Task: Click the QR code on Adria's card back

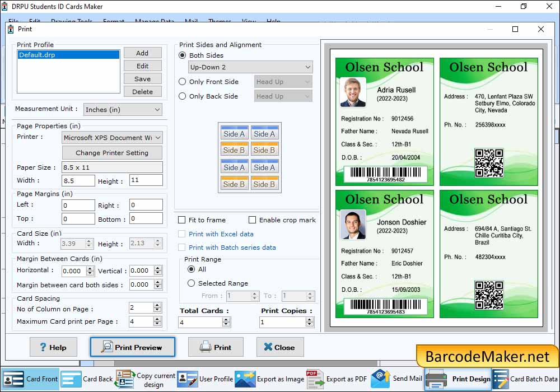Action: (489, 163)
